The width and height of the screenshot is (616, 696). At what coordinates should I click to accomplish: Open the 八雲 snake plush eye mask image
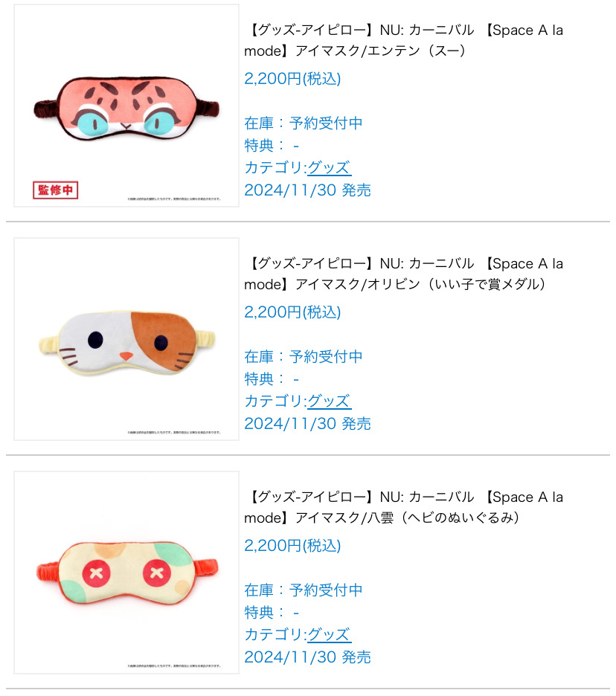coord(126,573)
